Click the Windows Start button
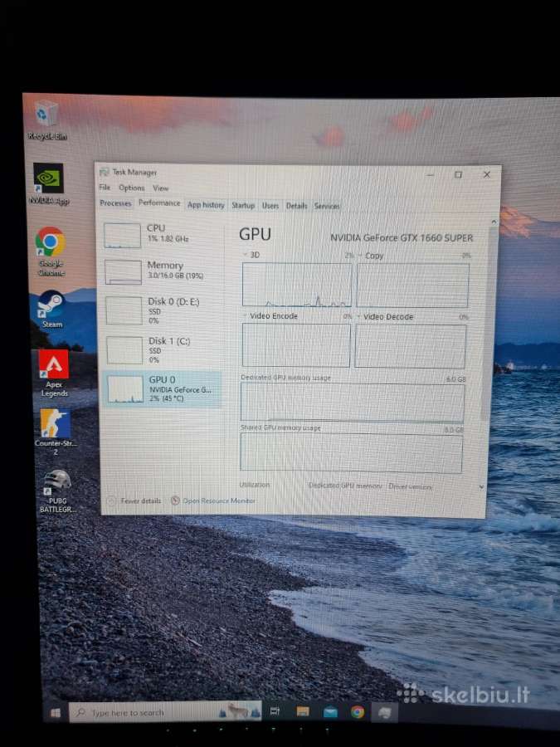This screenshot has width=560, height=747. click(x=56, y=713)
